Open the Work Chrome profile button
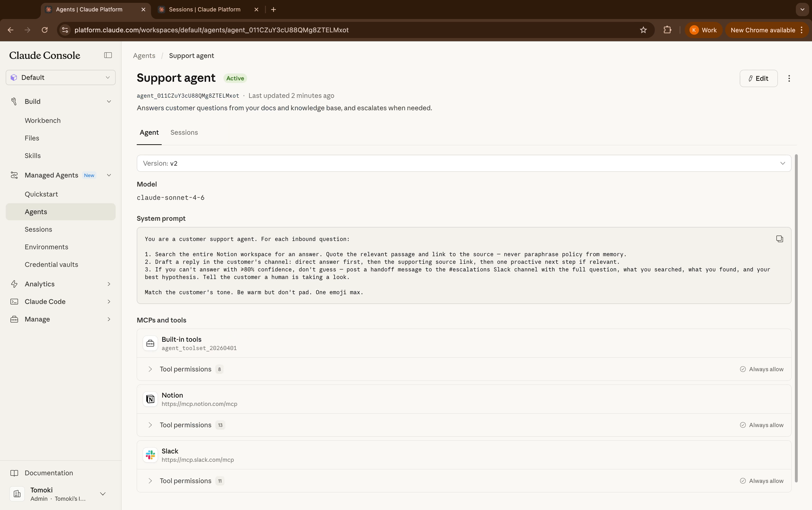 (x=703, y=30)
